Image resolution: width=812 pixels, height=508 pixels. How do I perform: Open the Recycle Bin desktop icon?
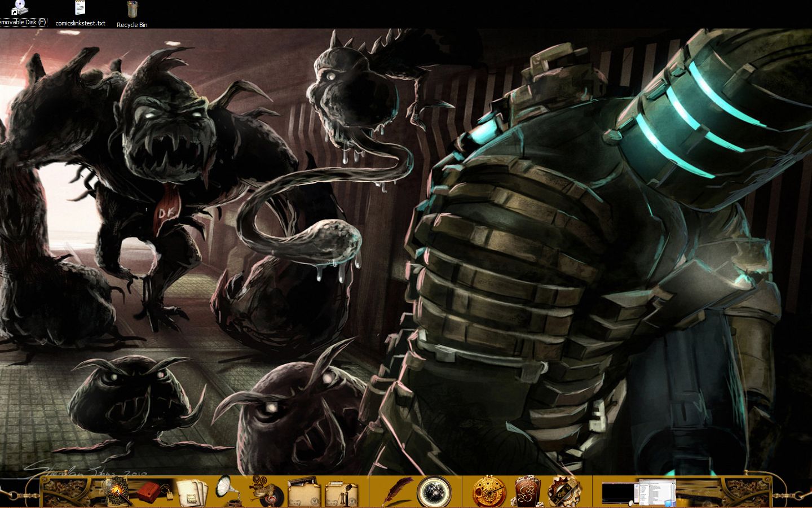(132, 9)
